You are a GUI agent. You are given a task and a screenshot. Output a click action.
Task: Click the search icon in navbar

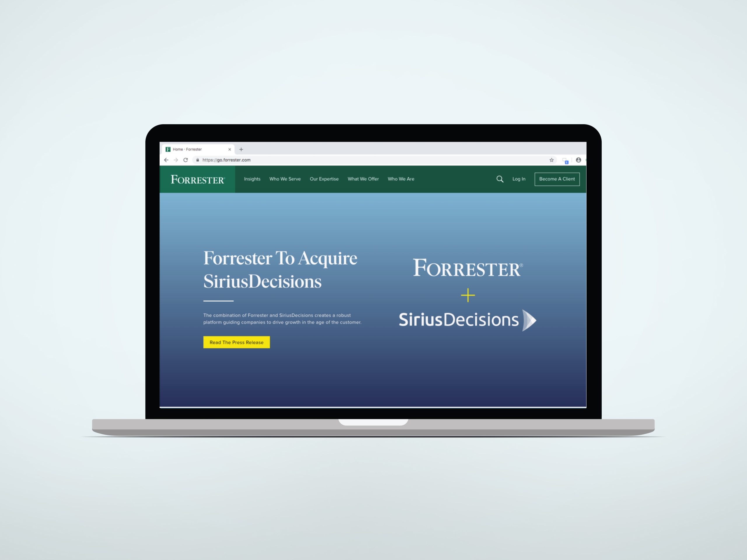tap(500, 179)
